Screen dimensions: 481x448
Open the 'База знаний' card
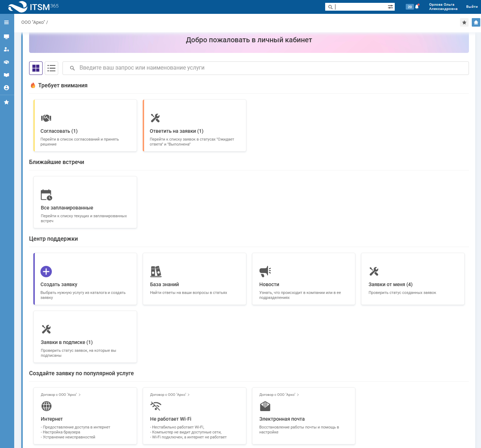coord(194,279)
